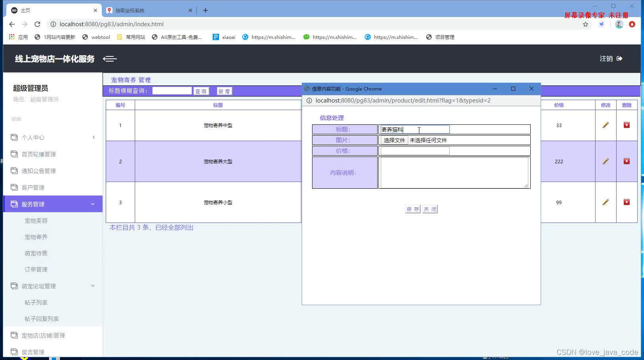
Task: Bookmark this page with star icon
Action: (586, 24)
